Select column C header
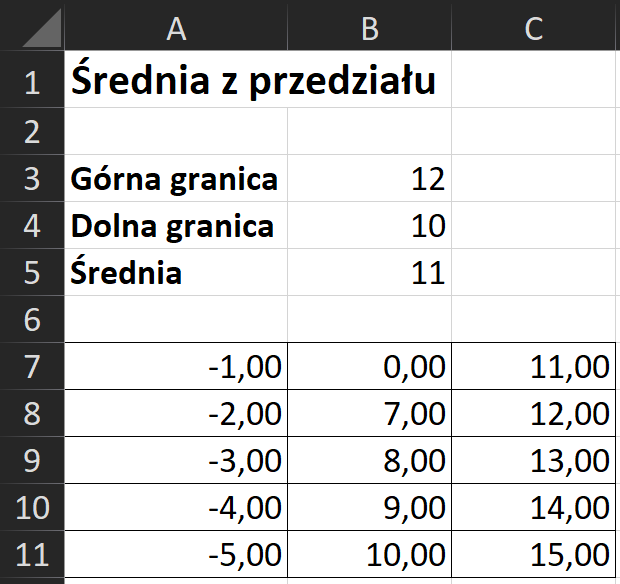Image resolution: width=620 pixels, height=584 pixels. click(534, 28)
